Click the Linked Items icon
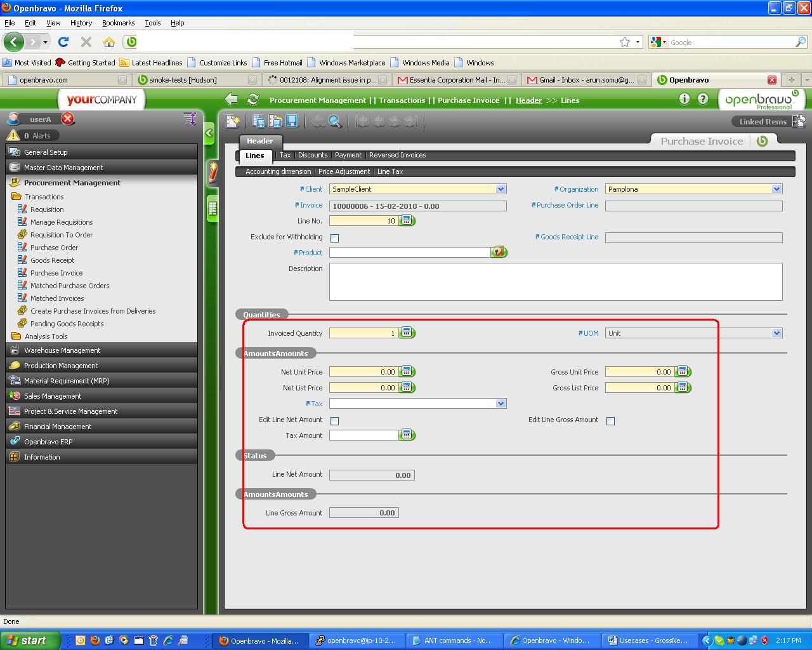812x650 pixels. (x=799, y=121)
